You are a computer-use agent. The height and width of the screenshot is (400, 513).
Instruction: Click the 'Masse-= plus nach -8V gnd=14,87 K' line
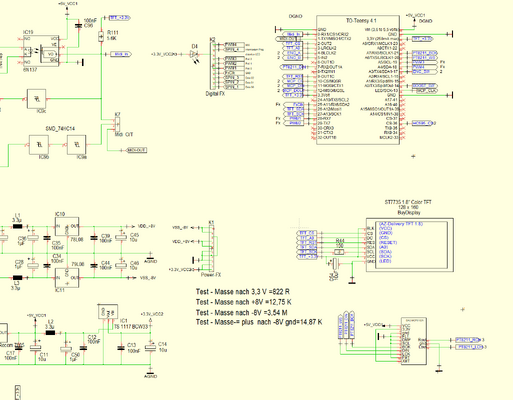tap(269, 322)
